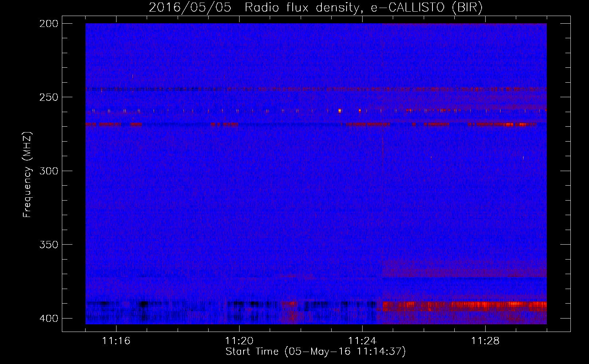Click the horizontal interference line near 245 MHz
Image resolution: width=589 pixels, height=364 pixels.
316,89
